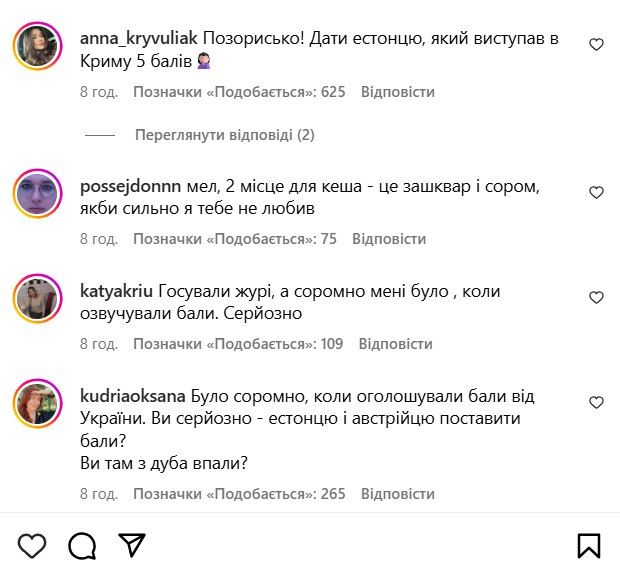Like anna_kryvuliak's comment with the heart

pyautogui.click(x=596, y=45)
